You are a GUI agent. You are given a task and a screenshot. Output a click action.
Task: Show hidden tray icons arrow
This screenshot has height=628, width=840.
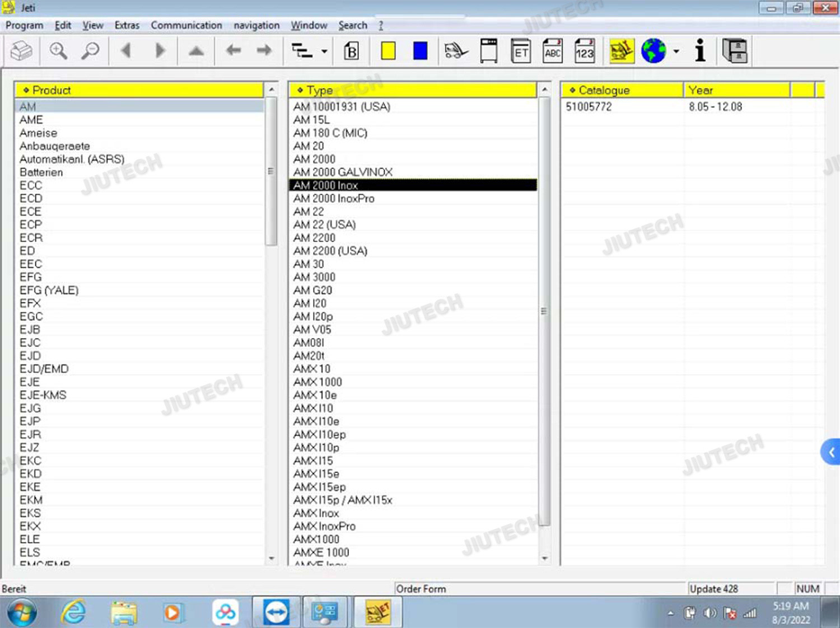(670, 613)
